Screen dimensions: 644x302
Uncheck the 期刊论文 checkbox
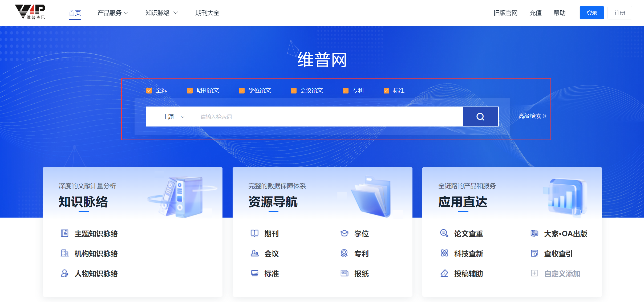click(190, 91)
